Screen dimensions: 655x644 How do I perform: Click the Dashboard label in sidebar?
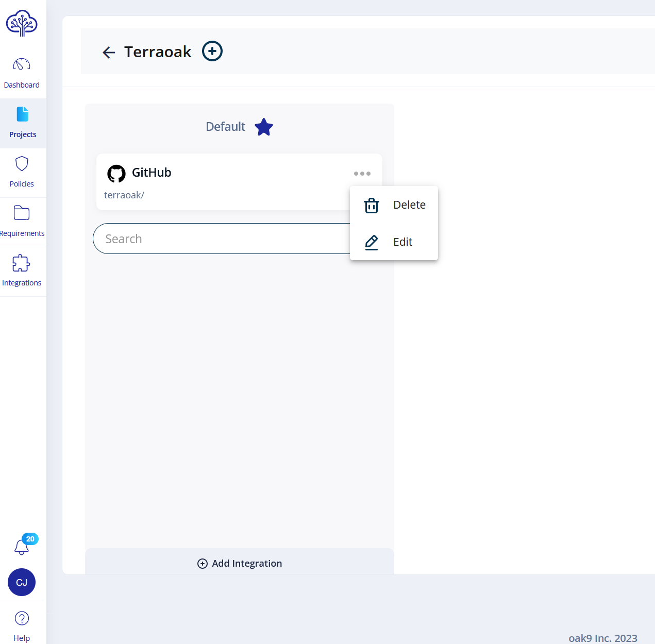(x=22, y=85)
